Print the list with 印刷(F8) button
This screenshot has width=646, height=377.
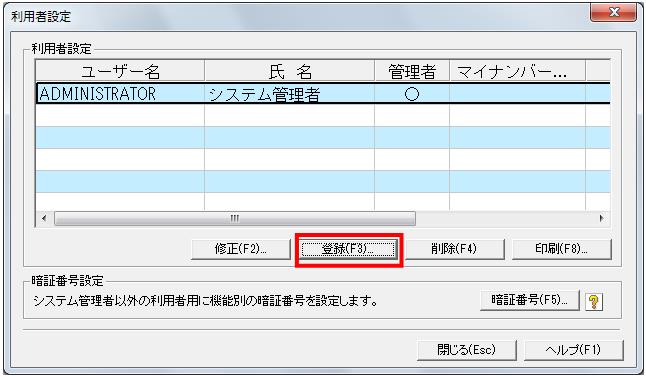pyautogui.click(x=562, y=249)
